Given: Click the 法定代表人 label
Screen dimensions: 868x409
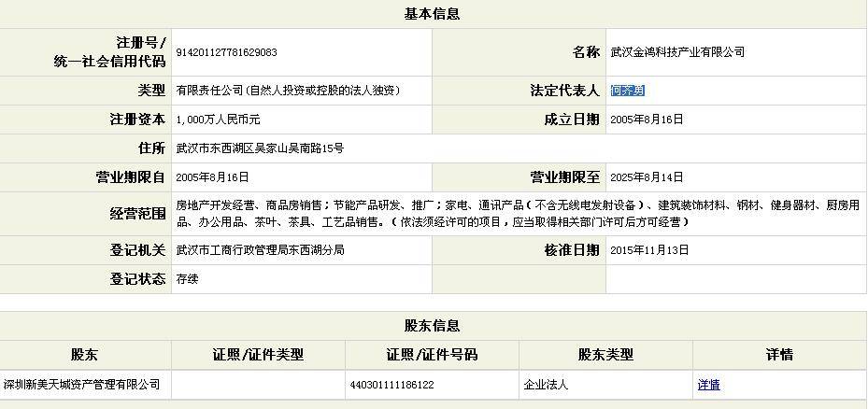Looking at the screenshot, I should [564, 91].
